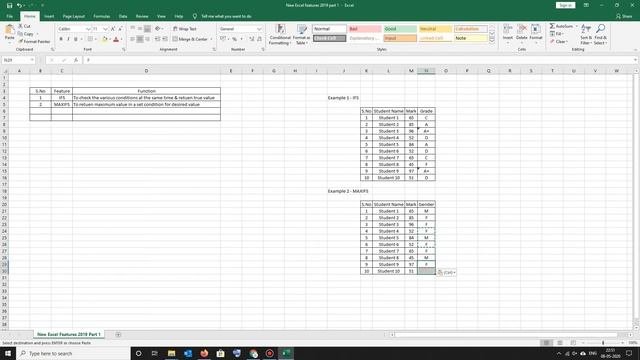Image resolution: width=640 pixels, height=360 pixels.
Task: Switch to the Insert ribbon tab
Action: (x=49, y=16)
